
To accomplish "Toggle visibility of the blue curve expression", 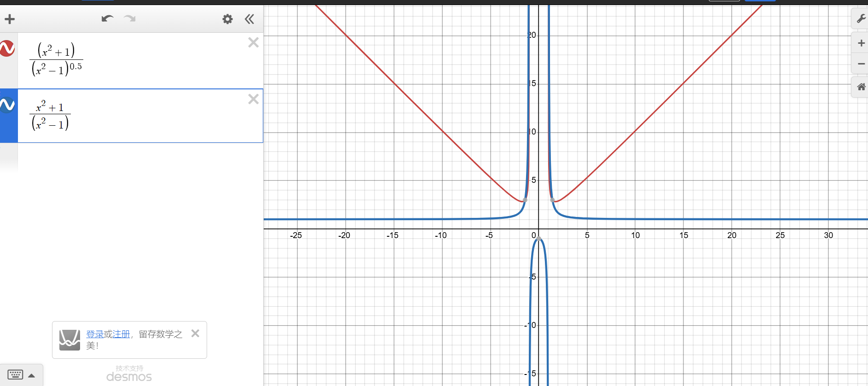I will click(7, 105).
